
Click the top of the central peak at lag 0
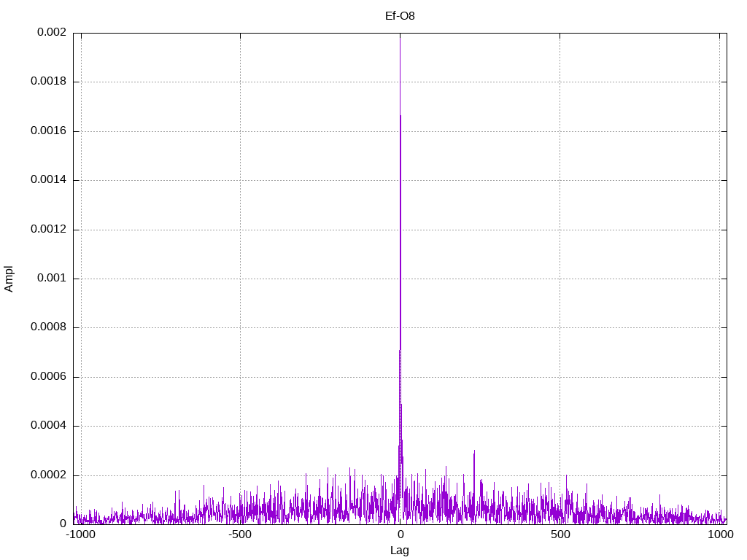(x=400, y=35)
